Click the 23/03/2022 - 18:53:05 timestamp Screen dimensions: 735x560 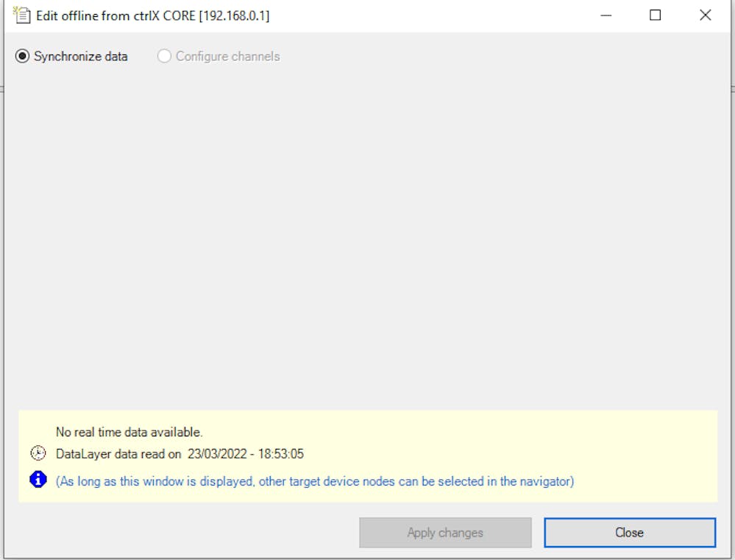coord(245,454)
